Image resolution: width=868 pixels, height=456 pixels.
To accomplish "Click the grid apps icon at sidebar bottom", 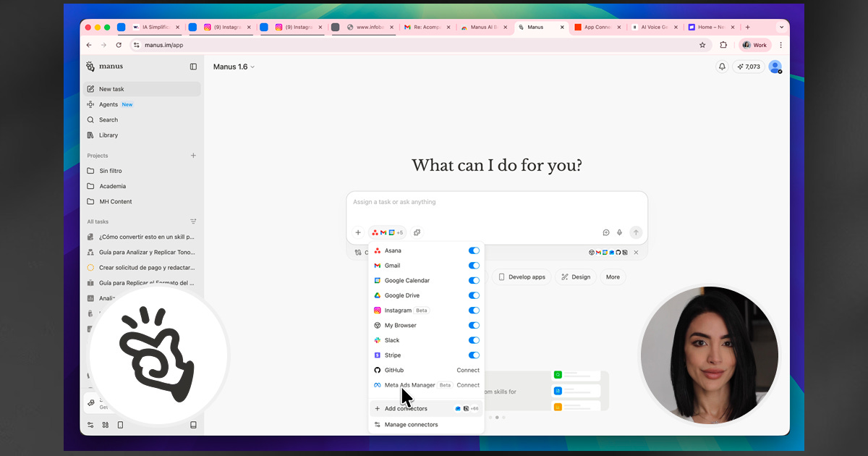I will coord(106,425).
